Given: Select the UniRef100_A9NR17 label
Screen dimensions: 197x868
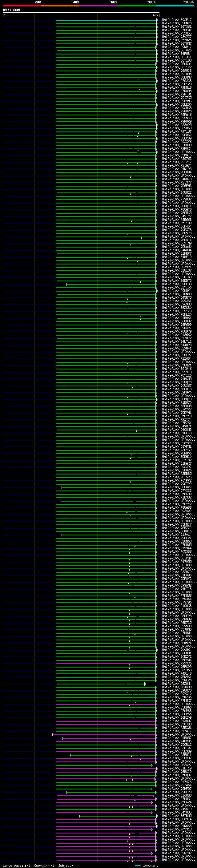Looking at the screenshot, I should coord(177,47).
